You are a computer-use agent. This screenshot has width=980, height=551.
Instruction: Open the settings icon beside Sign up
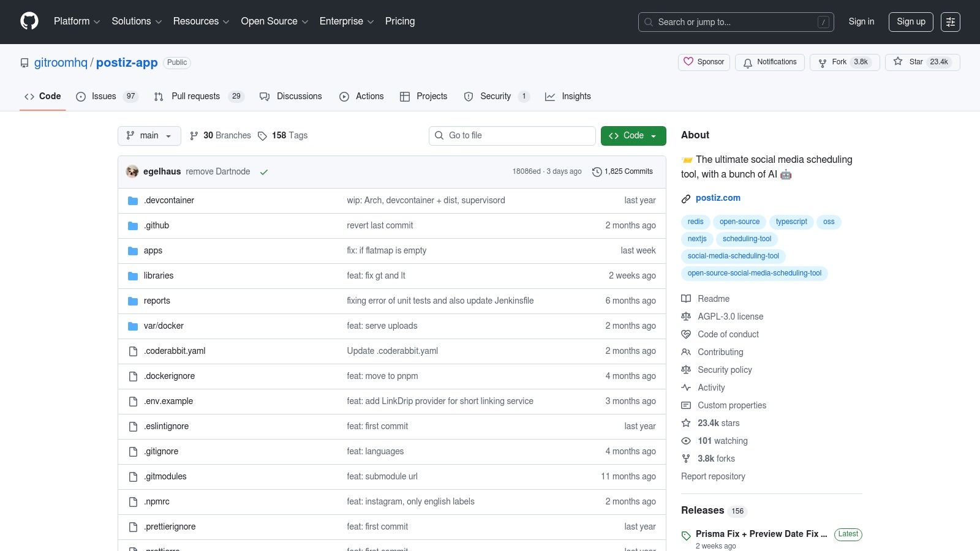(951, 22)
